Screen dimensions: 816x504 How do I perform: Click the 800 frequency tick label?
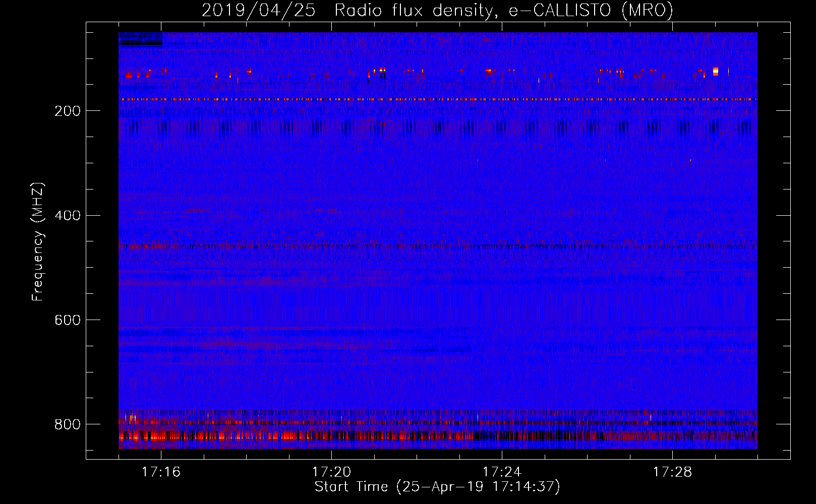68,424
